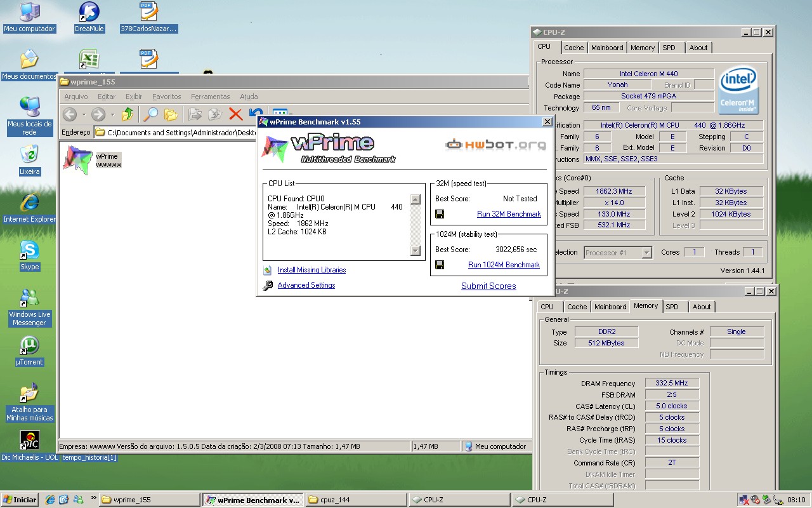Expand hidden quick launch items chevron
The width and height of the screenshot is (812, 508).
[94, 498]
